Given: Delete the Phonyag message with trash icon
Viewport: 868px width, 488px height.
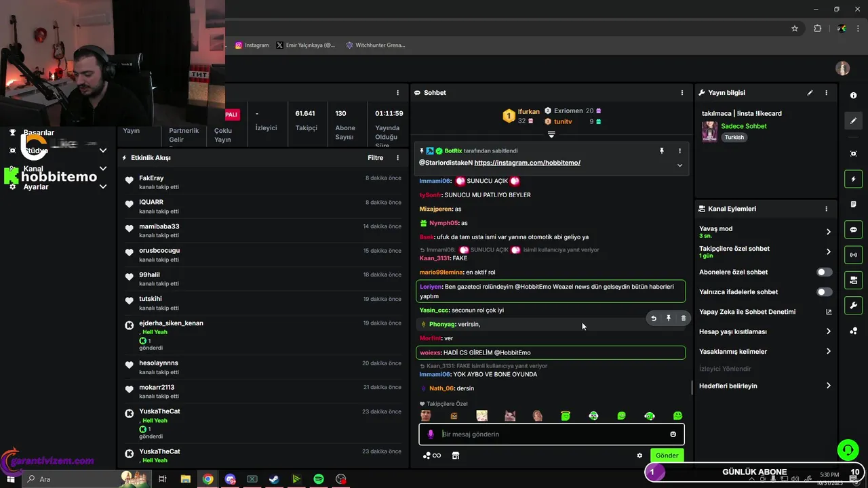Looking at the screenshot, I should tap(684, 318).
